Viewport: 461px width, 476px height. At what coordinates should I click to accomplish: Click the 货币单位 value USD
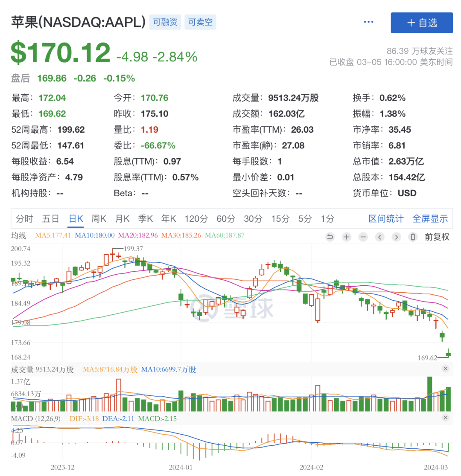[x=407, y=193]
